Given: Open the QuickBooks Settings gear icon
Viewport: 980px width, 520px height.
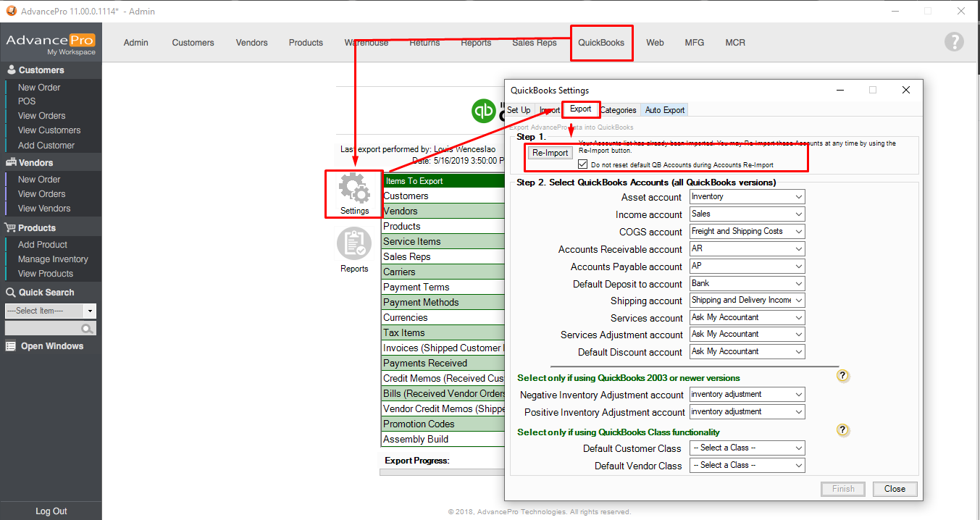Looking at the screenshot, I should (x=354, y=190).
